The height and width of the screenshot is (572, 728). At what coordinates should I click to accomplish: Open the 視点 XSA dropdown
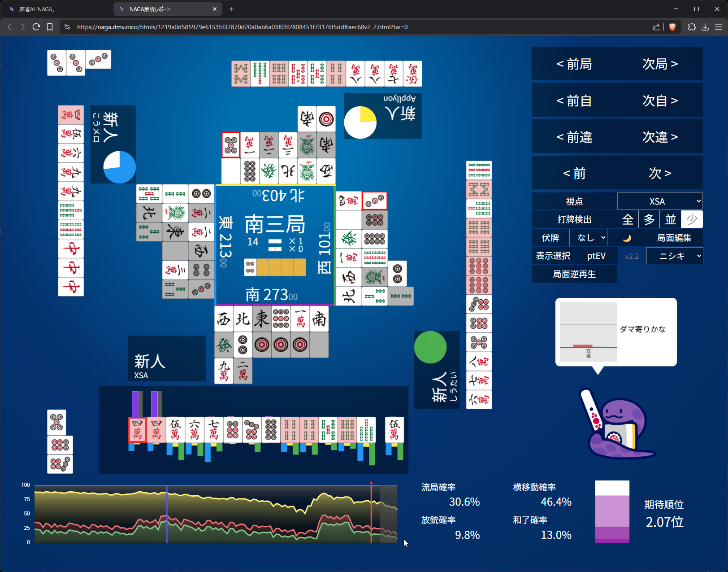point(659,201)
